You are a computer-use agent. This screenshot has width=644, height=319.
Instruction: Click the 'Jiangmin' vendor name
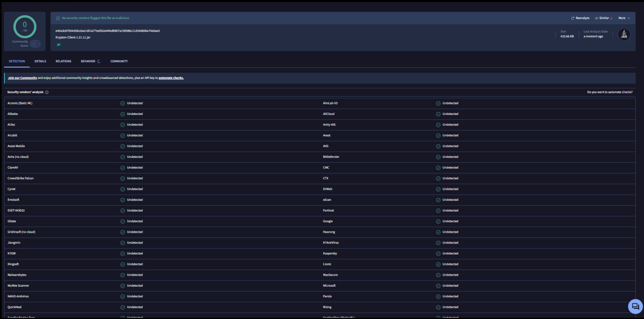[x=14, y=243]
